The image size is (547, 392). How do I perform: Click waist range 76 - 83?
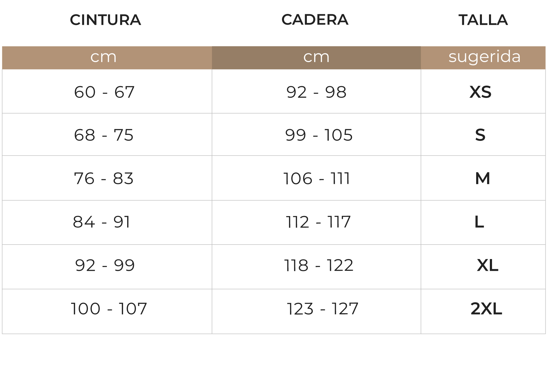coord(104,179)
